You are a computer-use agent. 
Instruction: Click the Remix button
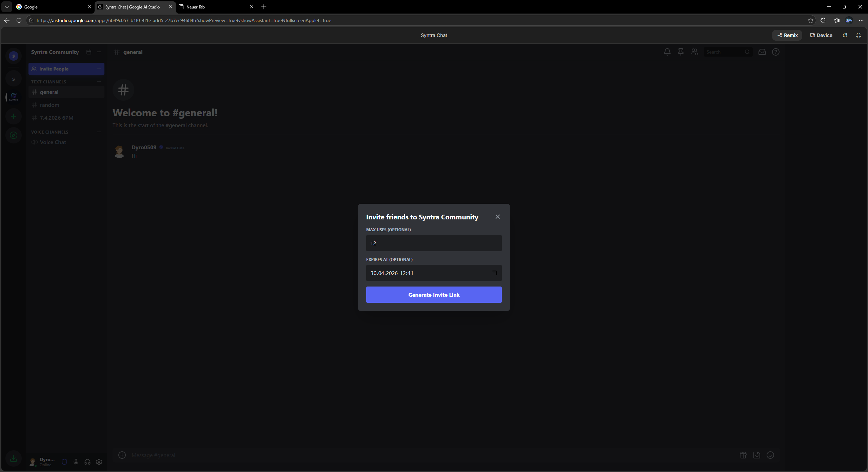(787, 35)
